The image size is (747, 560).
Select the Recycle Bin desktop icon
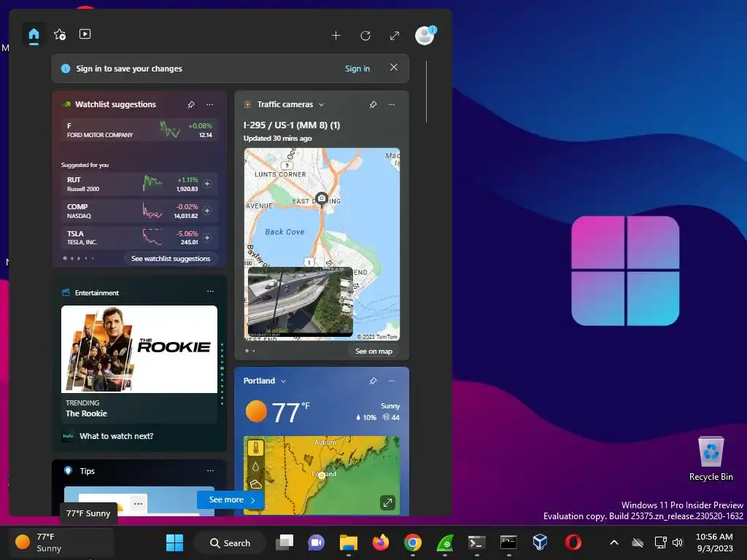711,459
